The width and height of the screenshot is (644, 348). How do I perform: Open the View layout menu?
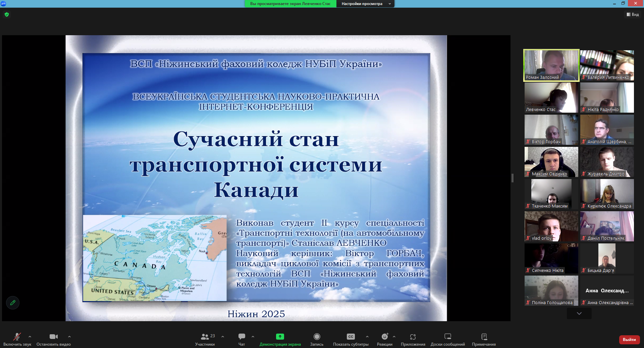(633, 14)
